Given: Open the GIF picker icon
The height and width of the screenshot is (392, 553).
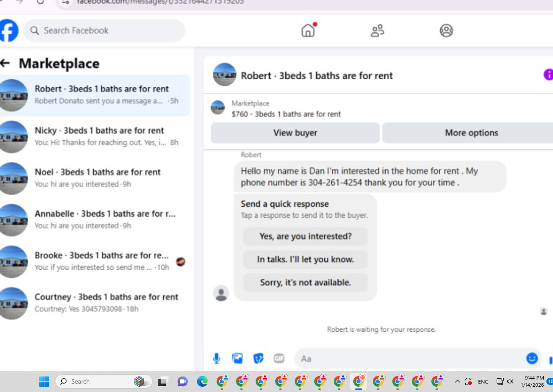Looking at the screenshot, I should coord(279,358).
